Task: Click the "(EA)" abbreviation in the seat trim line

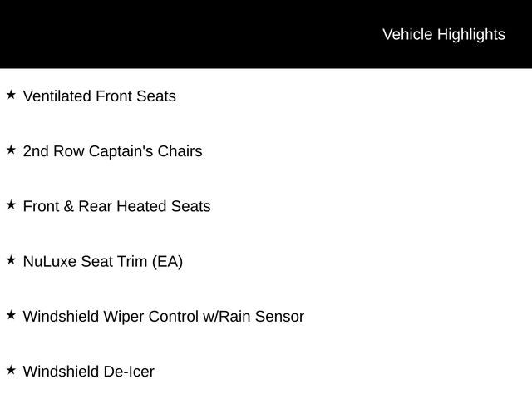Action: tap(167, 261)
